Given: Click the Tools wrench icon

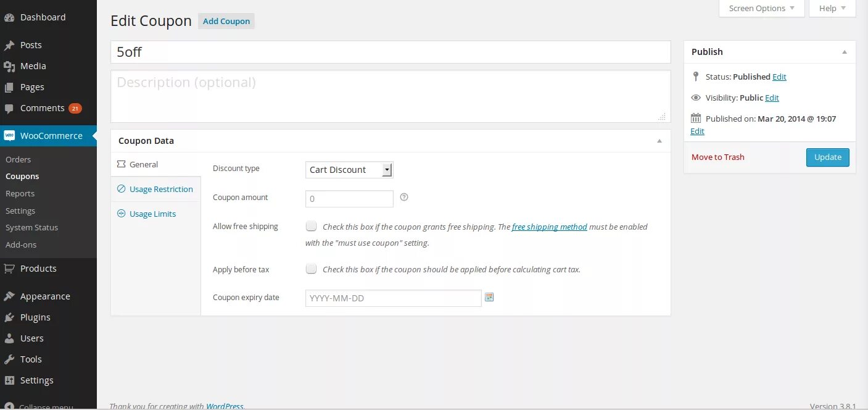Looking at the screenshot, I should [9, 359].
